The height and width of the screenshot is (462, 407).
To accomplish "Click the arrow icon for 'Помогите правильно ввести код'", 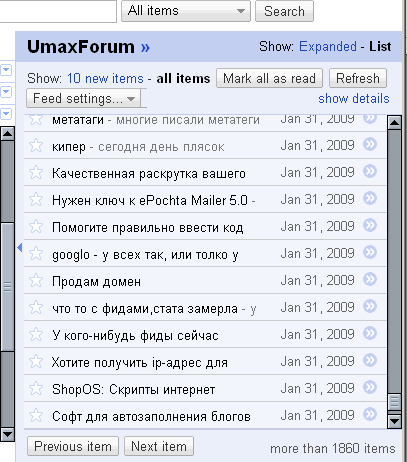I will pos(370,225).
